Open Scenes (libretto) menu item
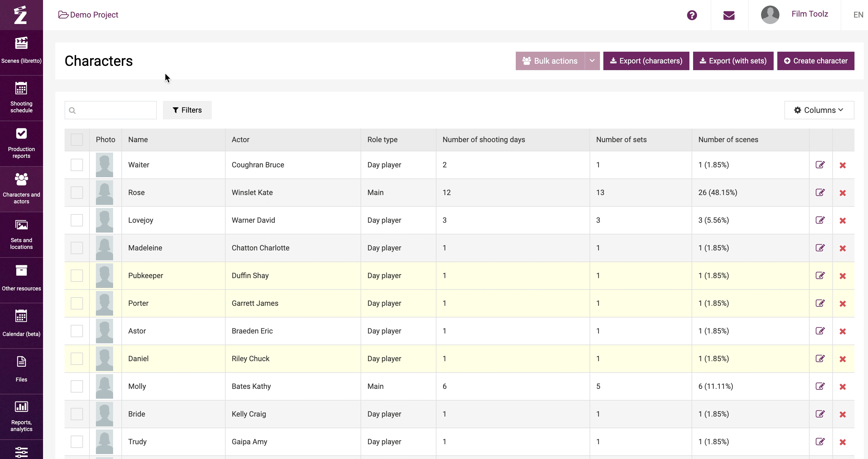 (21, 52)
